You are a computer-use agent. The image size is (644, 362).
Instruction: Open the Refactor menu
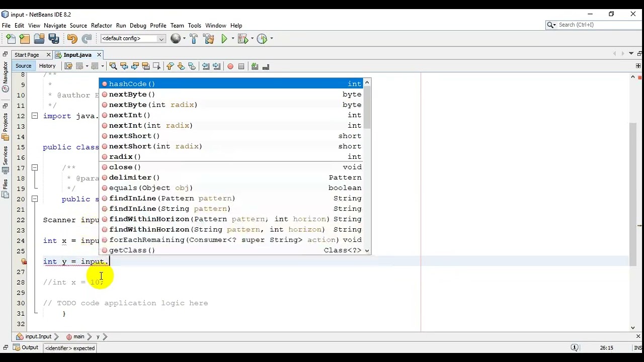pos(101,26)
